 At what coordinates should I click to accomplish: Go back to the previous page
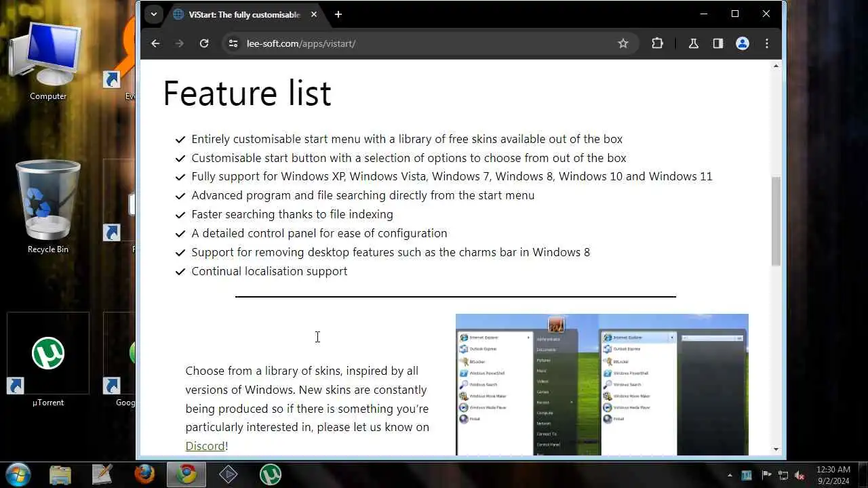155,43
